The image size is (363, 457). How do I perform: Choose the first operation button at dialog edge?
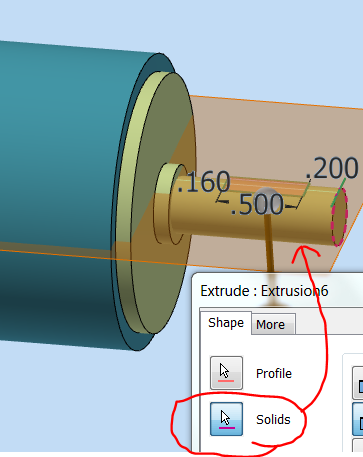[x=358, y=382]
